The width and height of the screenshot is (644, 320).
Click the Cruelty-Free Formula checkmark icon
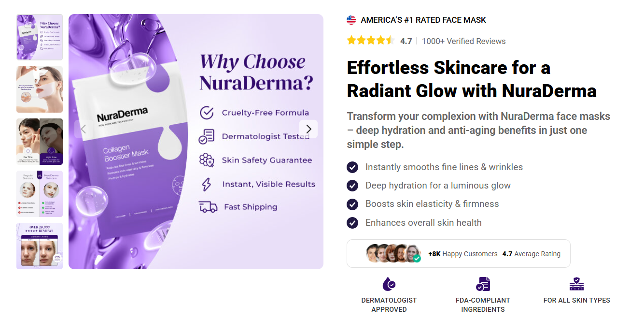point(207,113)
